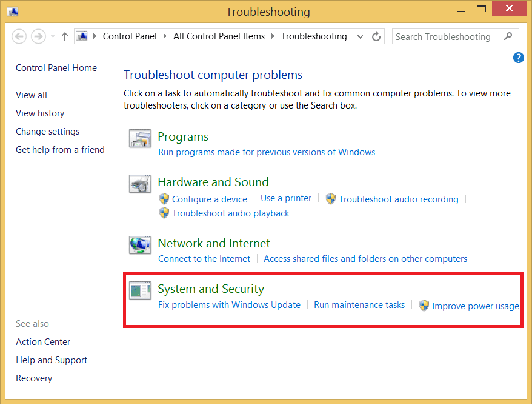Click Configure a device
Viewport: 532px width, 405px height.
[x=210, y=199]
